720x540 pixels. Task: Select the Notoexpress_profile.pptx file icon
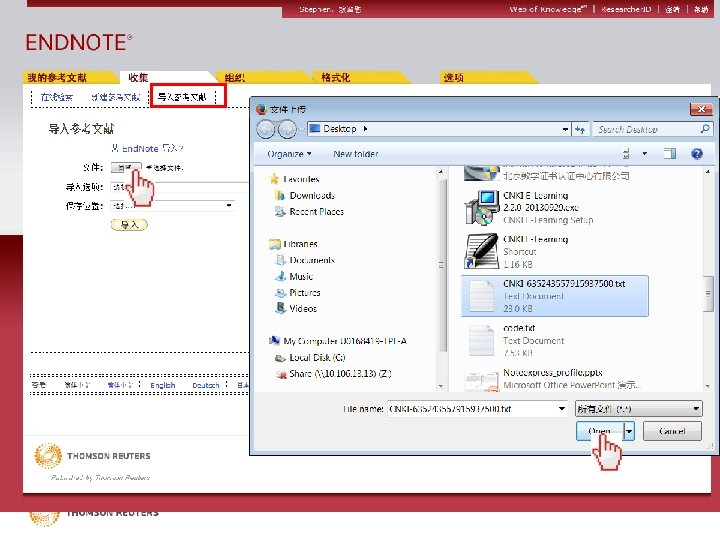[x=481, y=381]
